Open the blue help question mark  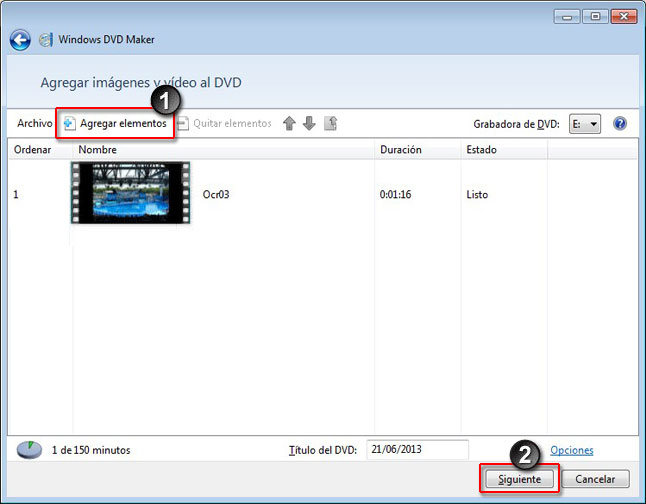(620, 123)
